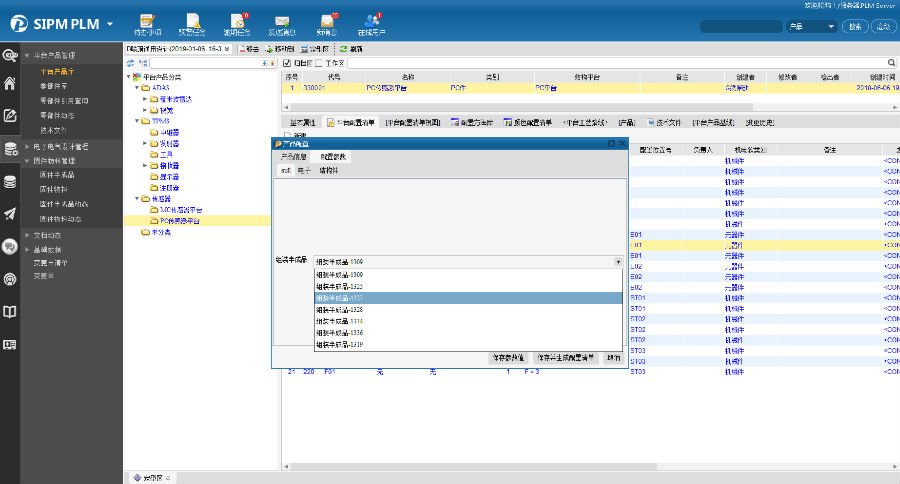Select the TPMS folder in the tree
Image resolution: width=900 pixels, height=484 pixels.
click(159, 120)
